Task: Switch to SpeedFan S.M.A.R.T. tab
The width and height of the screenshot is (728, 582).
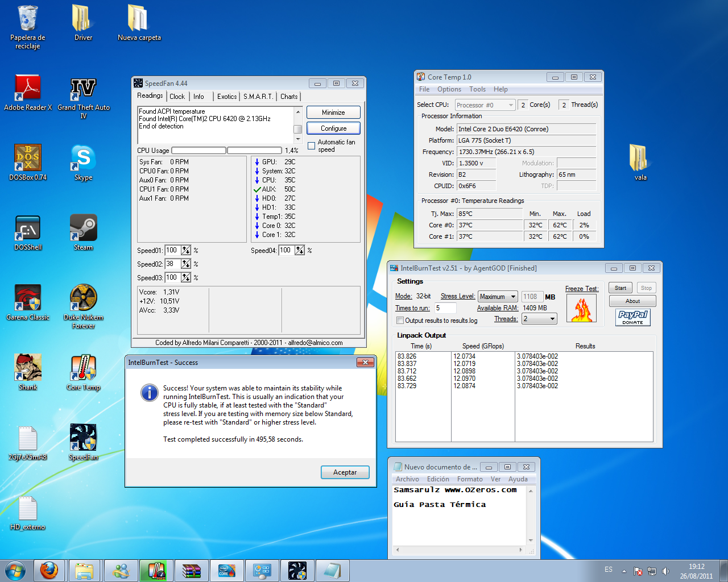Action: click(258, 97)
